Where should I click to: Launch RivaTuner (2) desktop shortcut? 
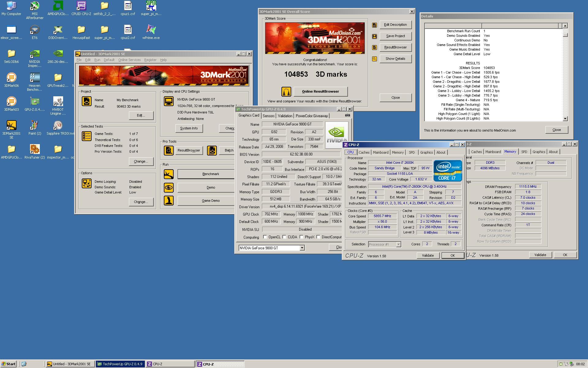click(35, 152)
